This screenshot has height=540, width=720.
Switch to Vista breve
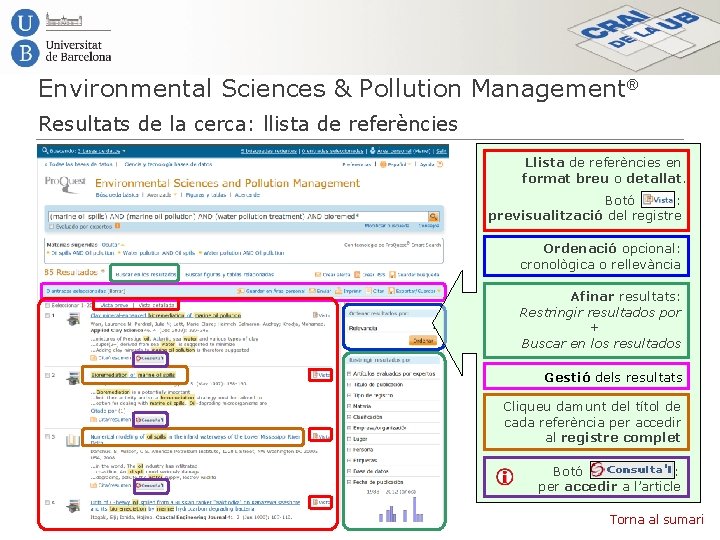pyautogui.click(x=114, y=305)
